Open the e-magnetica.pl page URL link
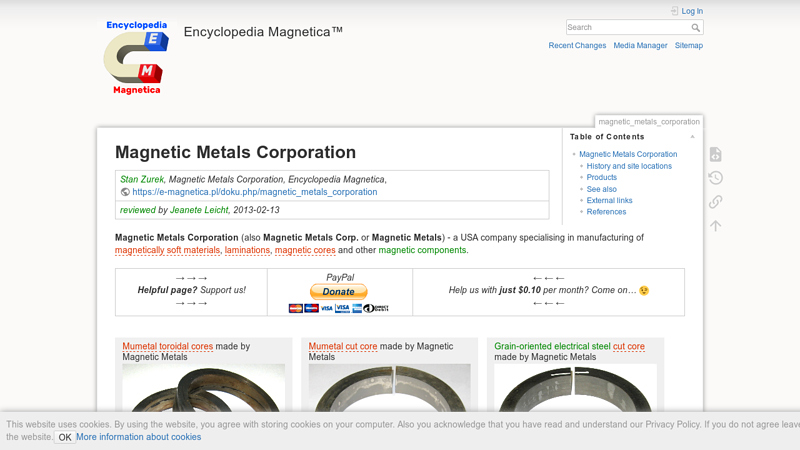800x450 pixels. click(x=255, y=192)
